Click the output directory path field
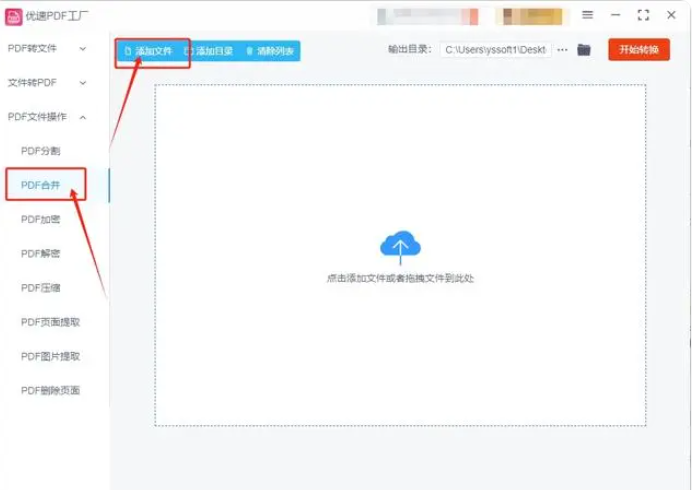 pyautogui.click(x=496, y=50)
